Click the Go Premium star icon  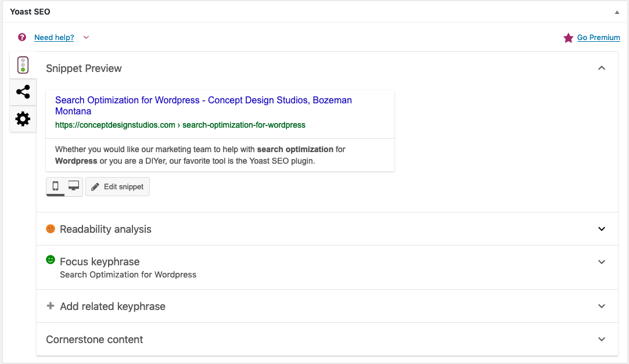tap(568, 38)
